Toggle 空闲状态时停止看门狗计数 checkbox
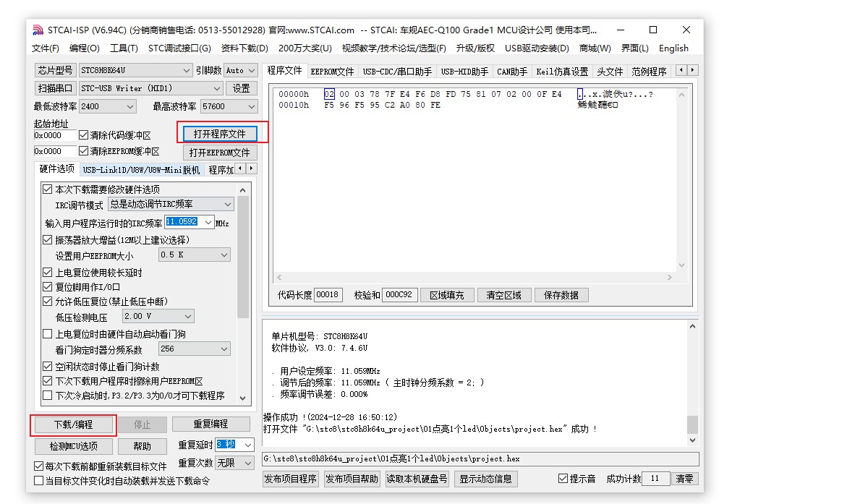 [x=48, y=367]
